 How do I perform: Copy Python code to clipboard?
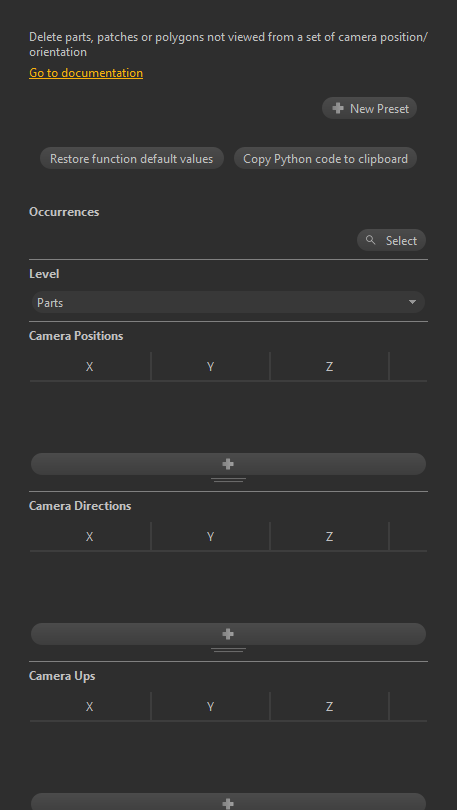point(325,159)
